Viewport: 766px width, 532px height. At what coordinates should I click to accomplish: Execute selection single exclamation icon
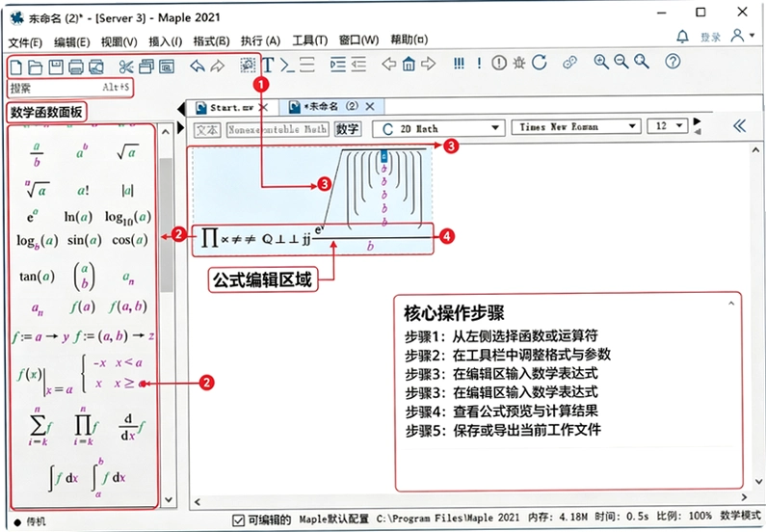[479, 63]
